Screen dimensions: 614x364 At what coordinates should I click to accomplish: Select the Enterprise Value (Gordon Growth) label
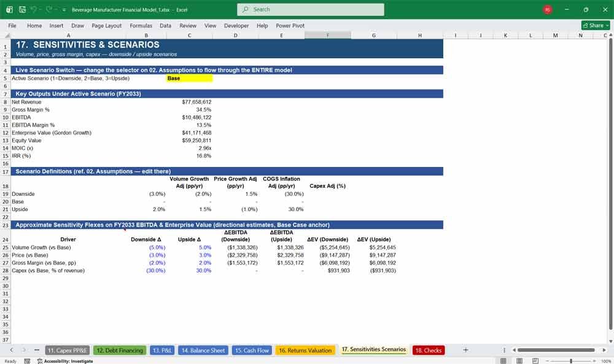click(52, 133)
